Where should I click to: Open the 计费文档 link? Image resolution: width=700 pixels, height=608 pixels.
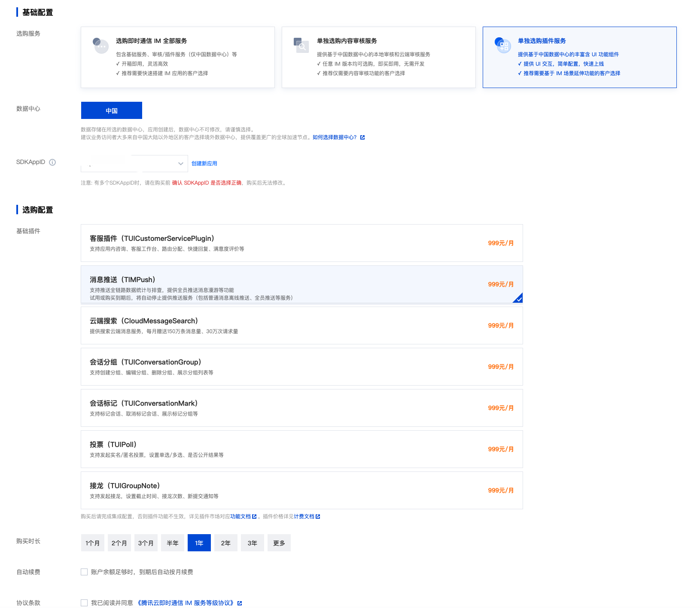[x=304, y=517]
